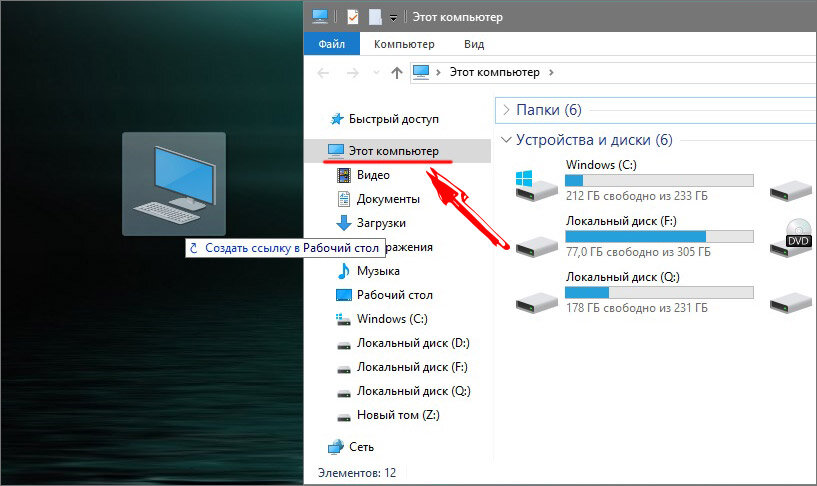The width and height of the screenshot is (817, 486).
Task: Open Загрузки in navigation pane
Action: (x=381, y=223)
